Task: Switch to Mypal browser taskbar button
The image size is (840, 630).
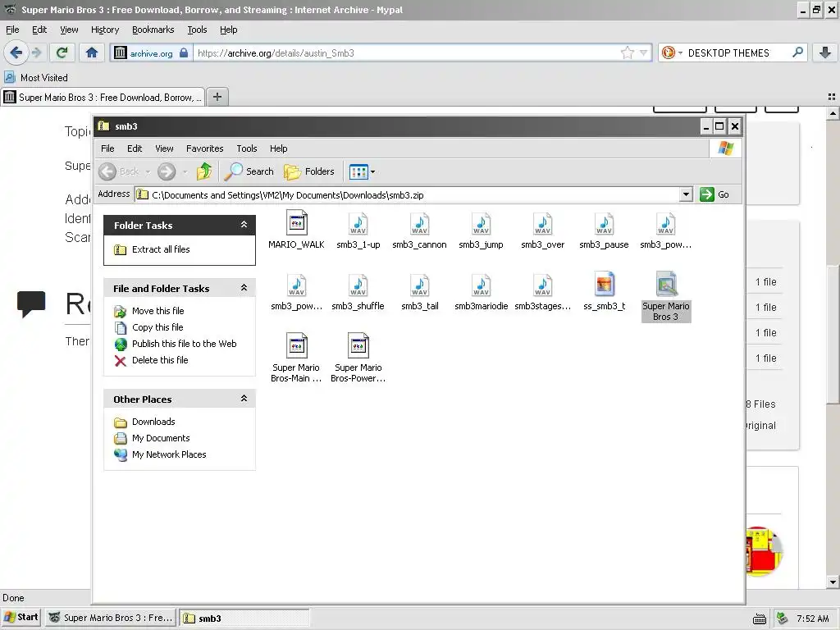Action: (111, 618)
